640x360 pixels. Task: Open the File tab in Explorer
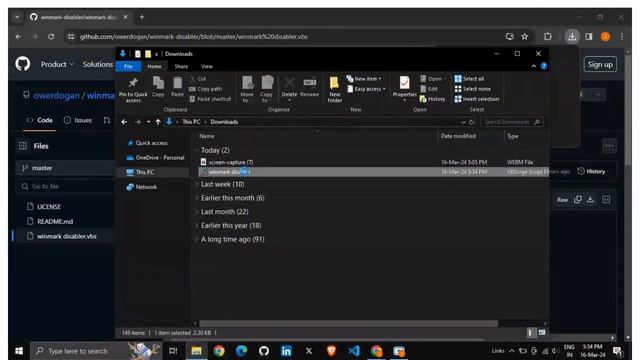click(128, 67)
